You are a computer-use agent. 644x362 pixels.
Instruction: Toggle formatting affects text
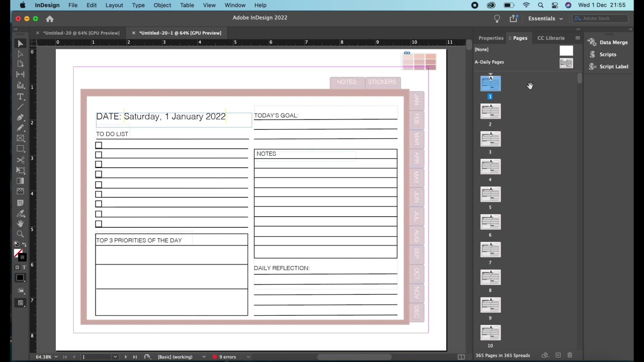pyautogui.click(x=25, y=266)
